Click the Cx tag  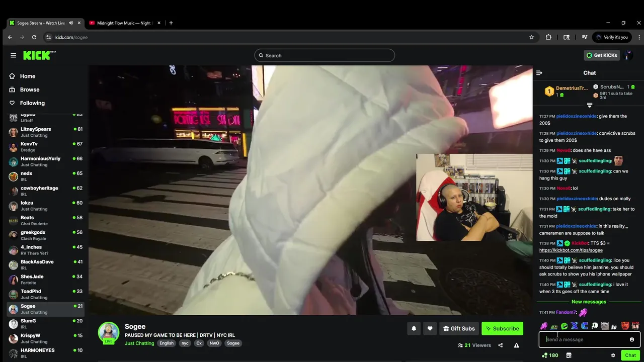(199, 343)
